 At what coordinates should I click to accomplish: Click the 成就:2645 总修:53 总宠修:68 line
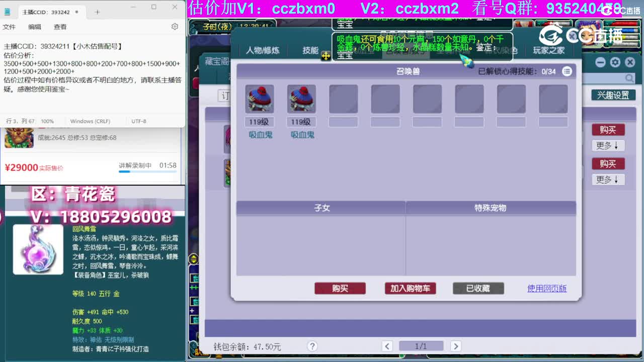point(77,137)
